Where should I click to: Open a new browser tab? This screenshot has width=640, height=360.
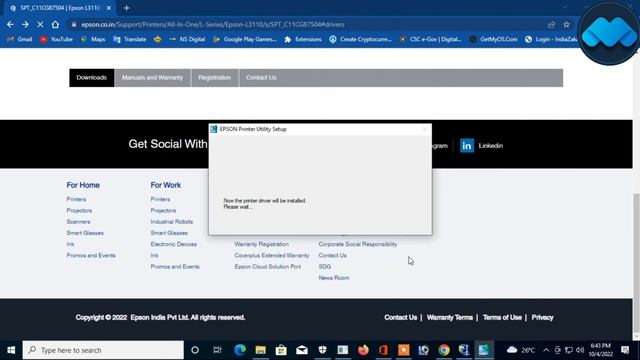click(127, 8)
